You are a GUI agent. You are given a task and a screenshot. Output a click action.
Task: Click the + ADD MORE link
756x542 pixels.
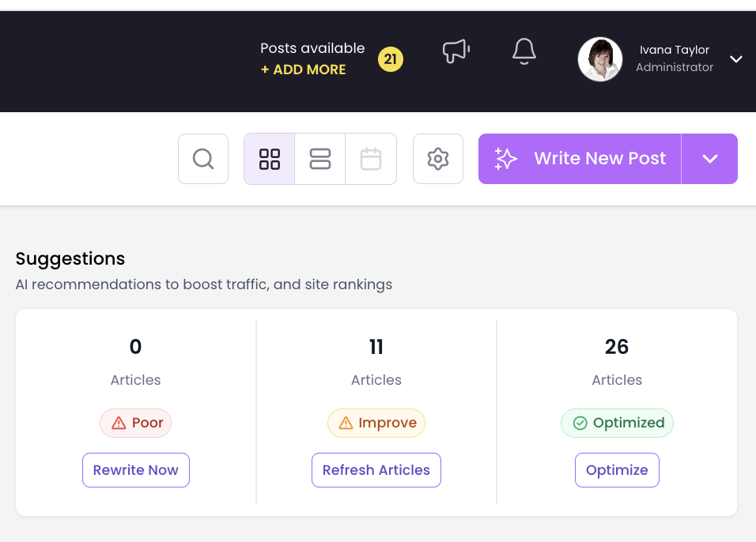coord(304,70)
